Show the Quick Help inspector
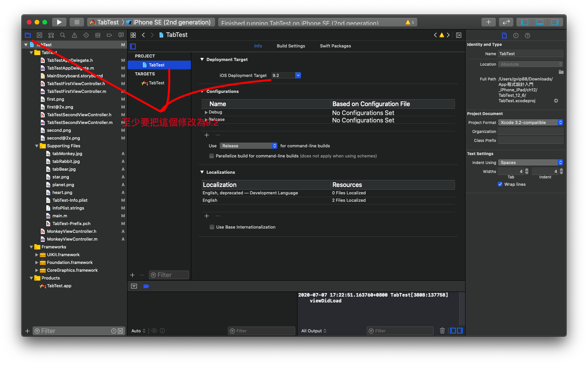This screenshot has height=365, width=588. pyautogui.click(x=527, y=35)
